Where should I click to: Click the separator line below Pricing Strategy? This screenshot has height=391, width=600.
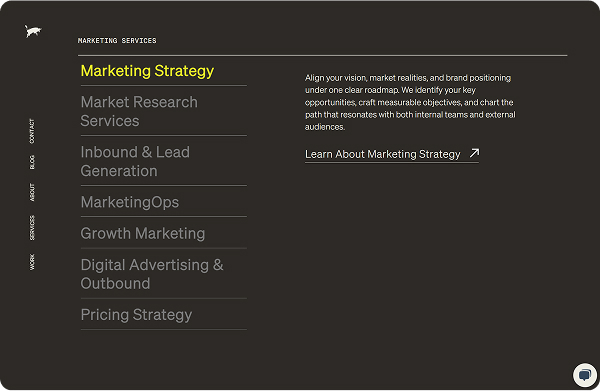pyautogui.click(x=164, y=329)
